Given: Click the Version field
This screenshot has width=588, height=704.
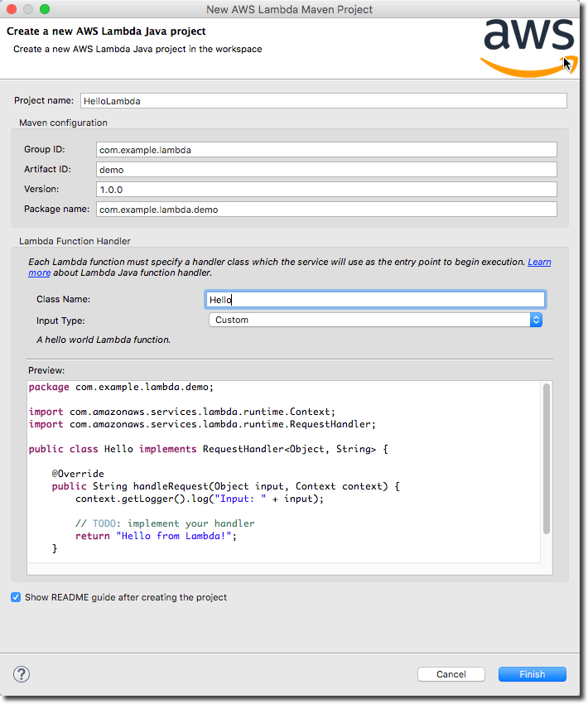Looking at the screenshot, I should tap(326, 189).
